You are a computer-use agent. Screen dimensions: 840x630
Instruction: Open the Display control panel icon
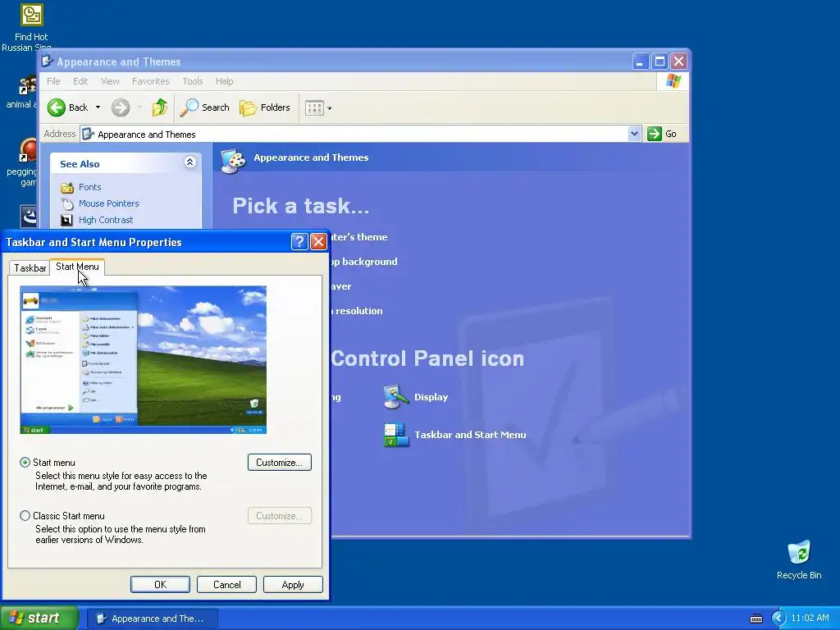click(x=396, y=397)
